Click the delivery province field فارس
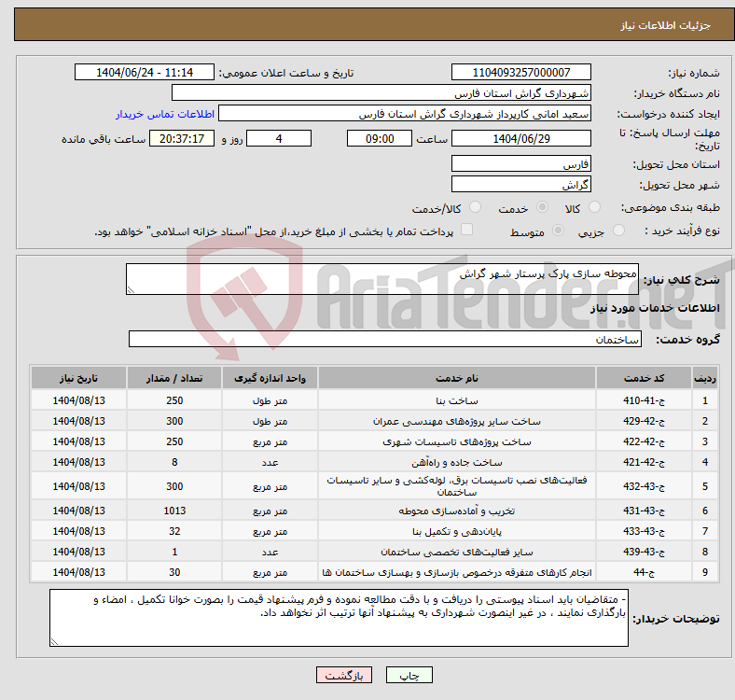 tap(521, 163)
